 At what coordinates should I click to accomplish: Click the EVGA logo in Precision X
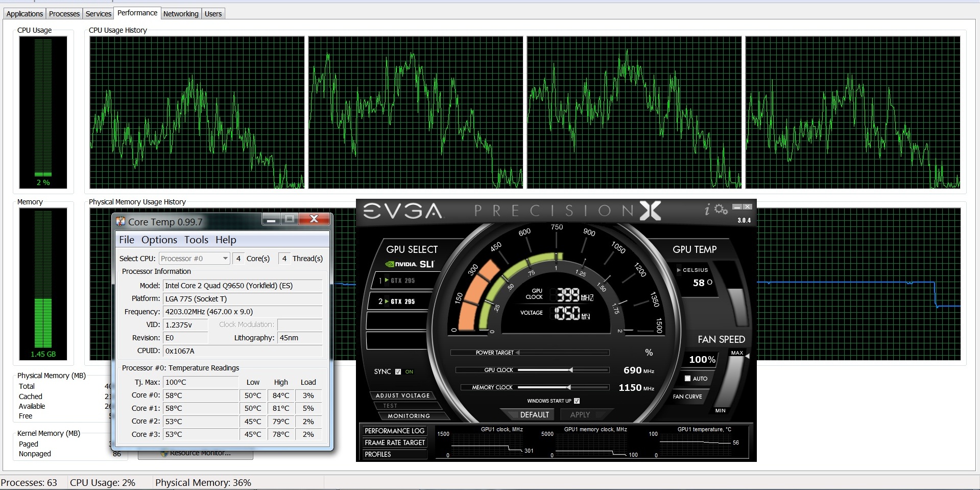[x=402, y=211]
